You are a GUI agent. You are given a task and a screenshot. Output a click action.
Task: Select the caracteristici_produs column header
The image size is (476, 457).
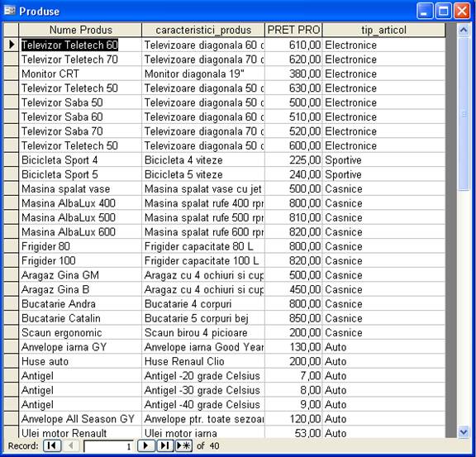point(203,30)
